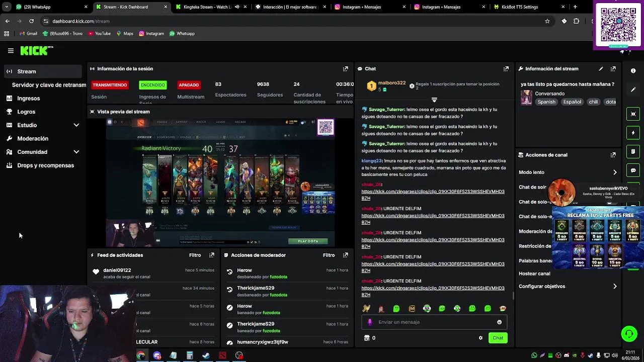Select the brown box emote in quick row
644x362 pixels.
(412, 309)
